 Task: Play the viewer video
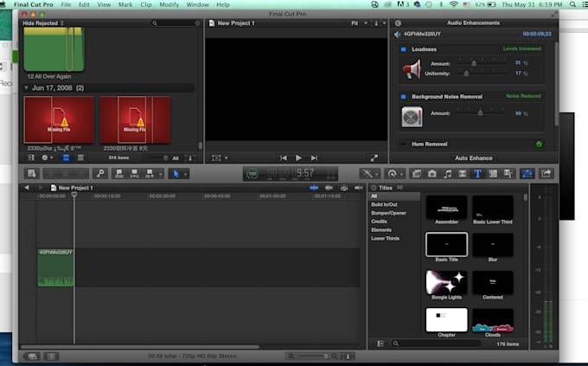(x=298, y=158)
